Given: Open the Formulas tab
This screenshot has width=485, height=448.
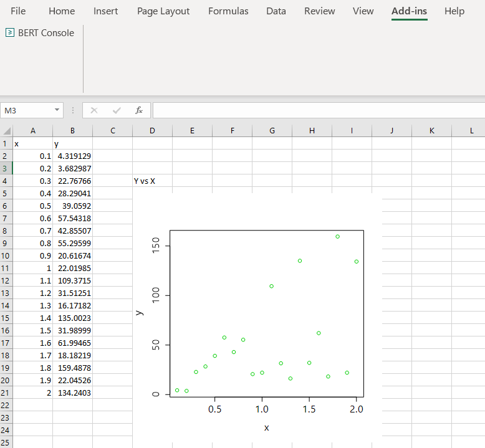Looking at the screenshot, I should pos(228,11).
